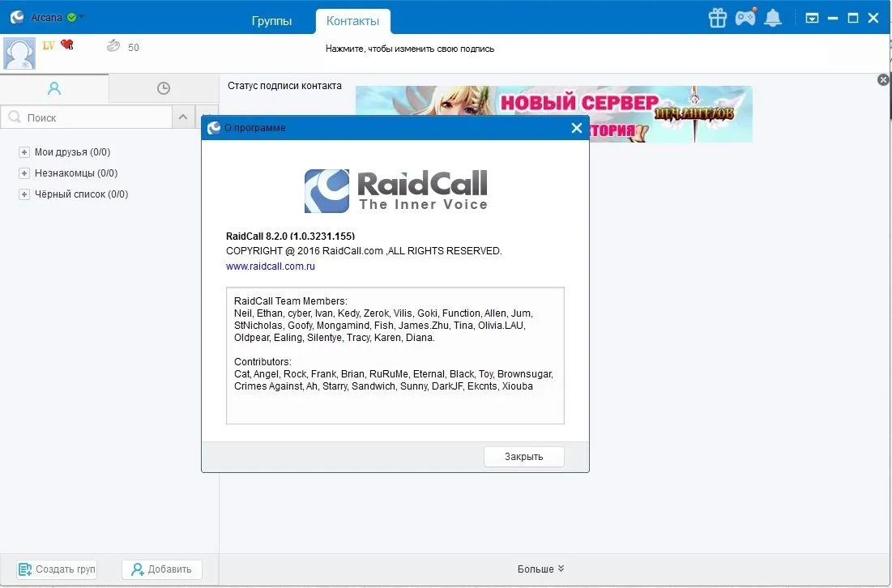Click the Поиск search field

click(x=87, y=117)
